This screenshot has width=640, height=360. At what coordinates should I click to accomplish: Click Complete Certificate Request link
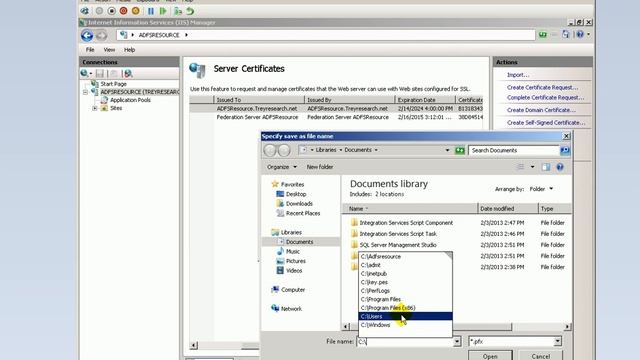[545, 98]
